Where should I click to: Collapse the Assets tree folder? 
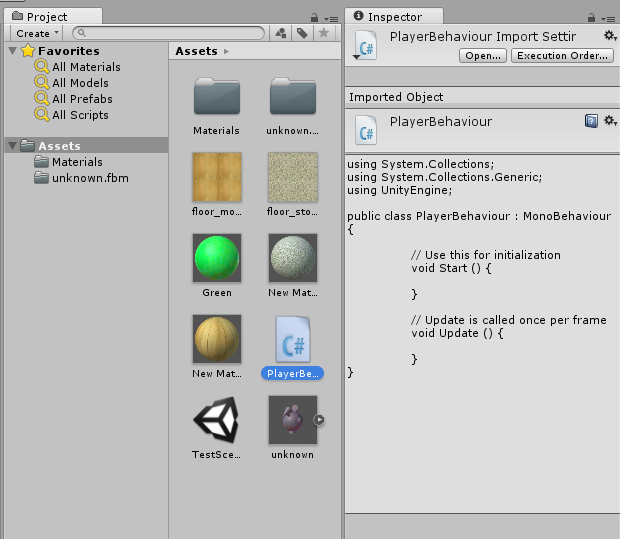[13, 146]
